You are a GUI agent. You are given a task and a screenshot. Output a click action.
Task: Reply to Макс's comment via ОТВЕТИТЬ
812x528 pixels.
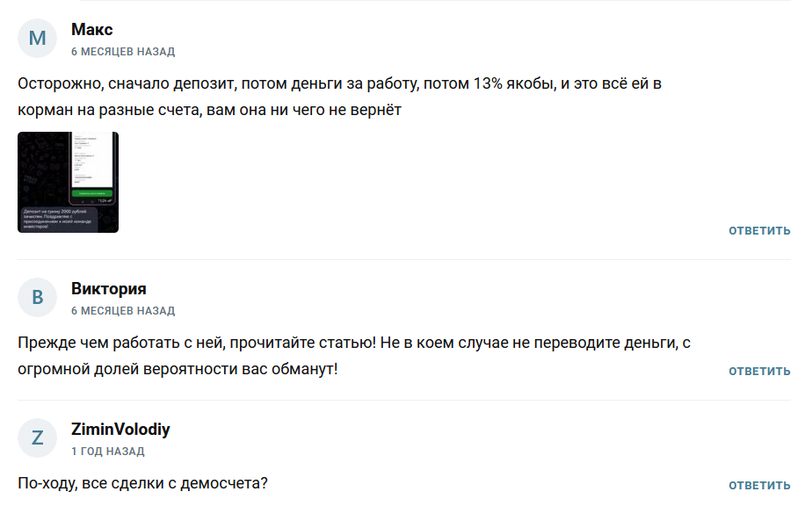coord(758,231)
